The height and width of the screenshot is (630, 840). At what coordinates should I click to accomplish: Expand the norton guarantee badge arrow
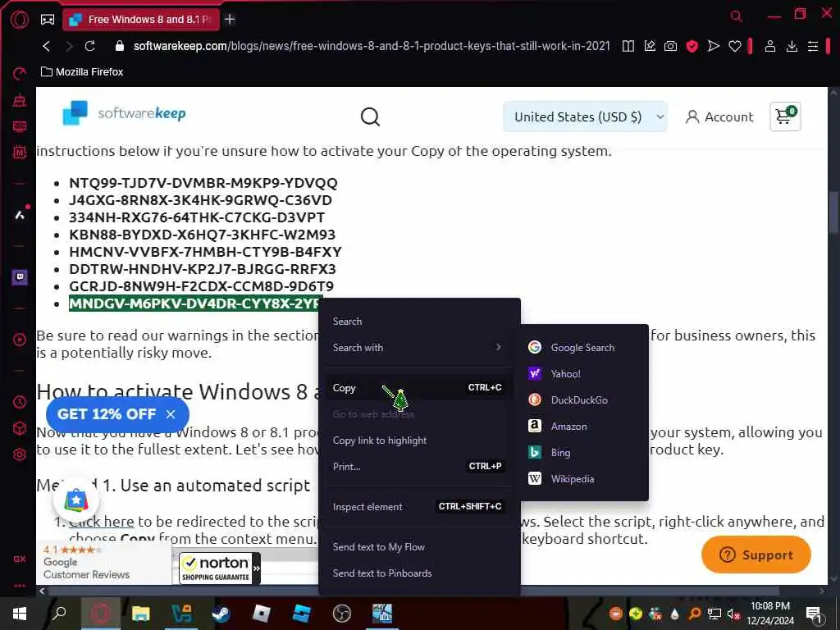click(256, 568)
